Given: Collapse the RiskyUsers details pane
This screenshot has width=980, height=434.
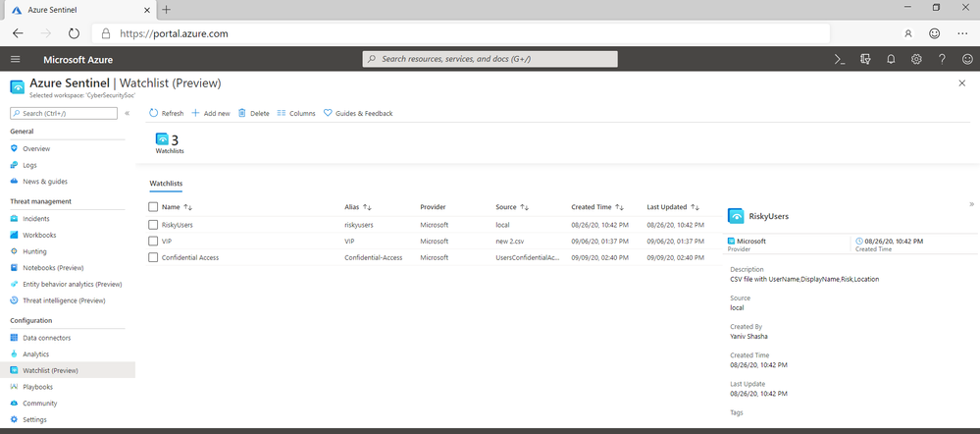Looking at the screenshot, I should pyautogui.click(x=971, y=204).
